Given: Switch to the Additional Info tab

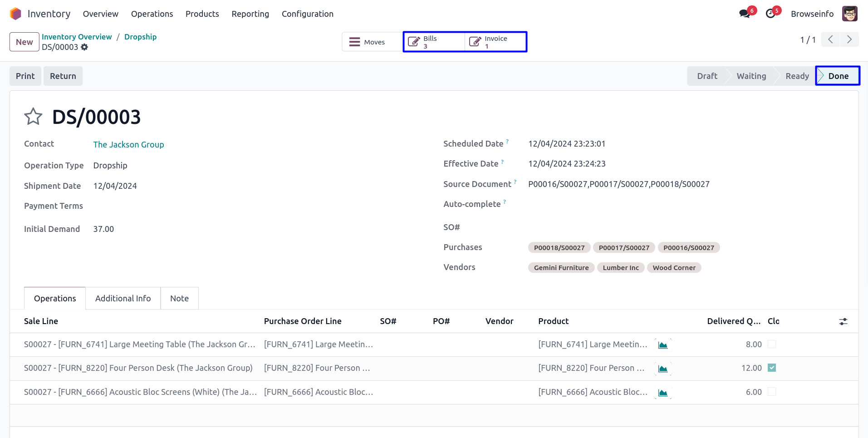Looking at the screenshot, I should click(x=123, y=298).
